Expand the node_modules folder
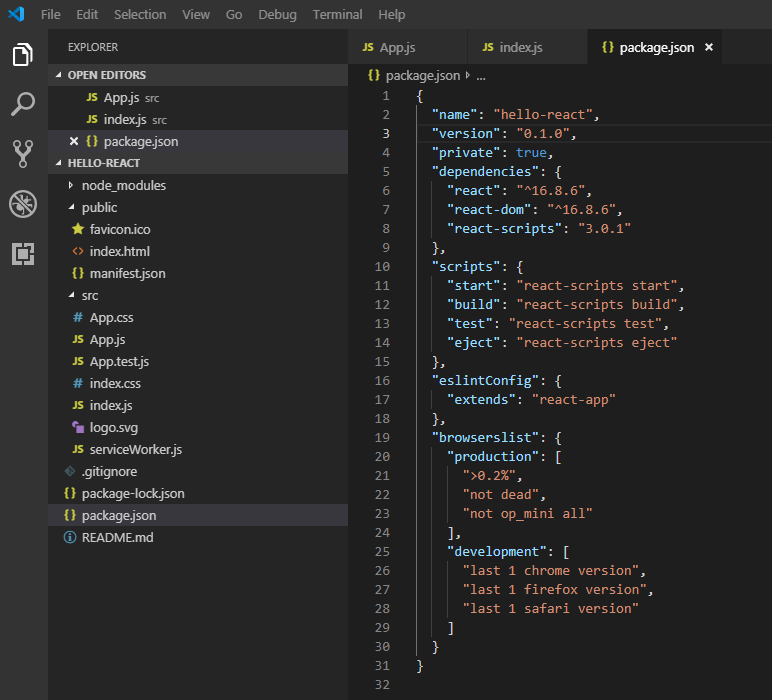This screenshot has width=772, height=700. (x=71, y=185)
